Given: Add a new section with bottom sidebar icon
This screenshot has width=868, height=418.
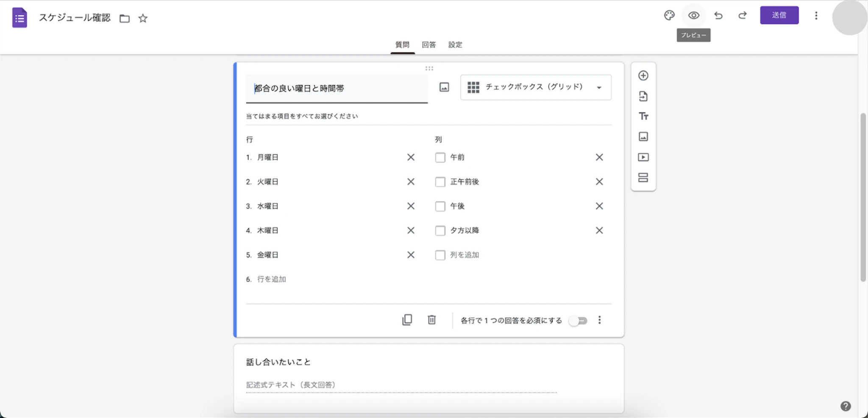Looking at the screenshot, I should pos(643,177).
